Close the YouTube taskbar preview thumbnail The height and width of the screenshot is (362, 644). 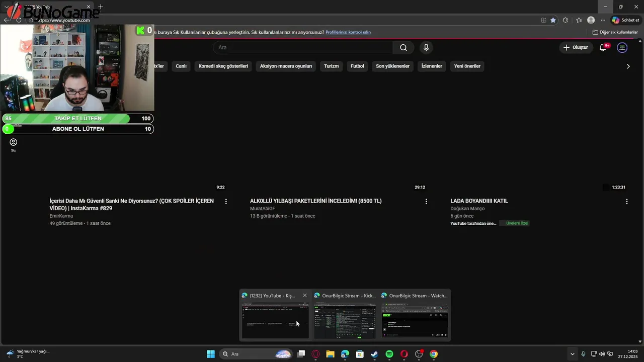[305, 296]
